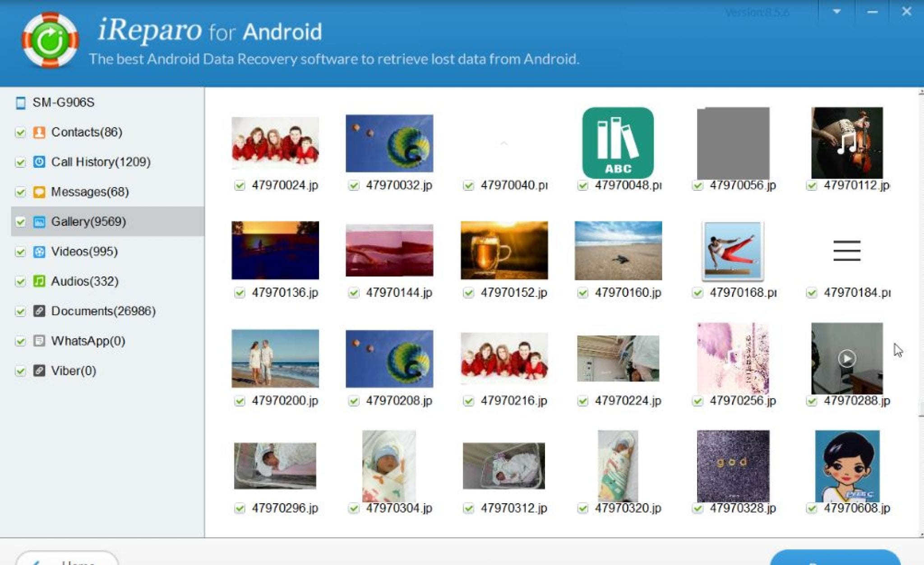924x565 pixels.
Task: Open the beer mug photo thumbnail
Action: point(504,250)
